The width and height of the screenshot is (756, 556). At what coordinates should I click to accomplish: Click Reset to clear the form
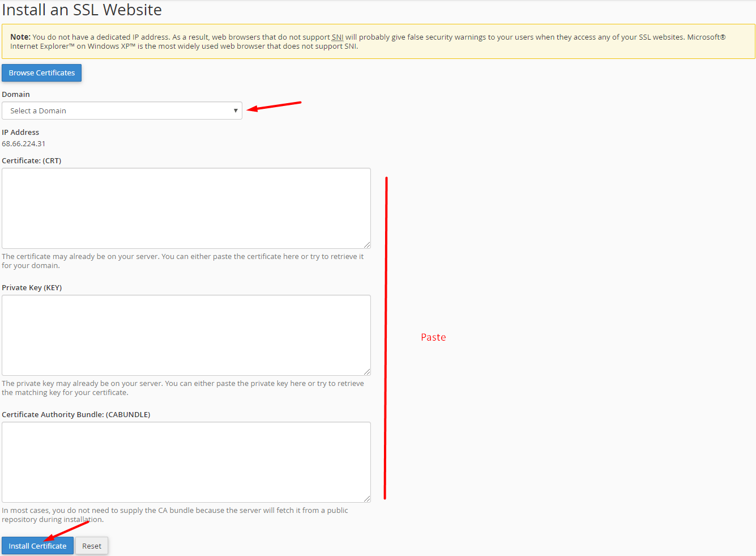91,545
